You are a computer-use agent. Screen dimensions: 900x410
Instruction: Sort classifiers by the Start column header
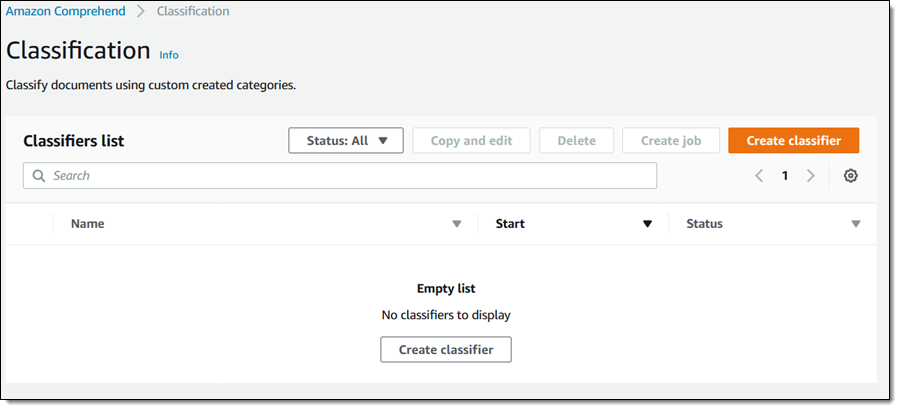[x=510, y=224]
